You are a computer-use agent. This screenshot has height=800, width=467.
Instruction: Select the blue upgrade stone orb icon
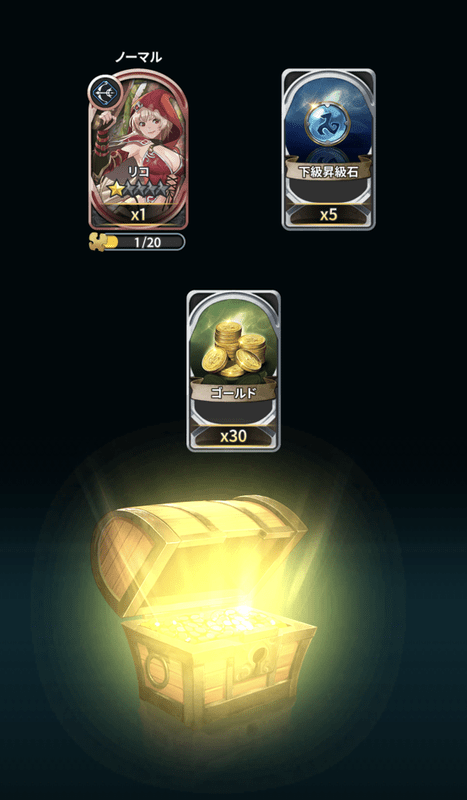pyautogui.click(x=328, y=124)
